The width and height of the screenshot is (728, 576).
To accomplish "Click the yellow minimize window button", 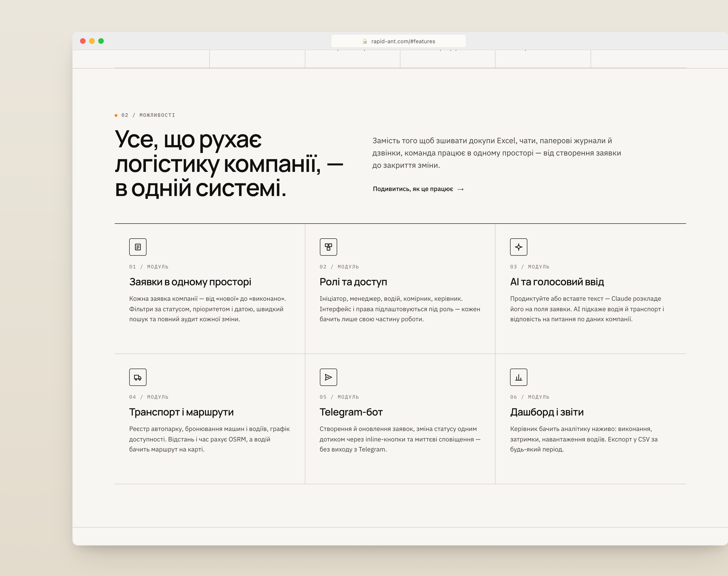I will pyautogui.click(x=92, y=41).
